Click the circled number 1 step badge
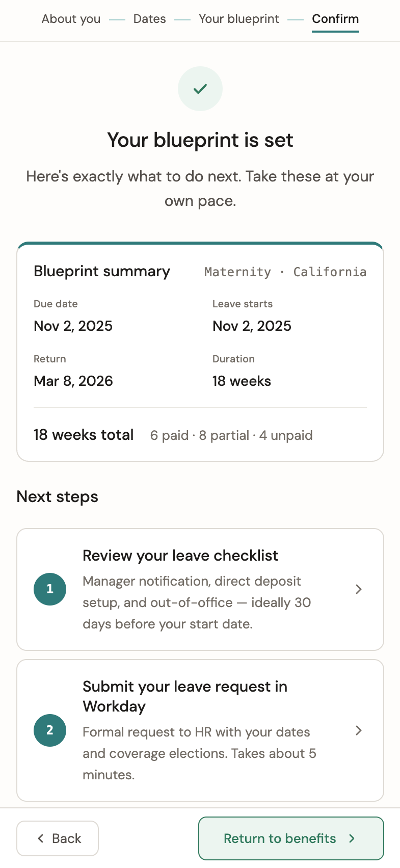This screenshot has width=400, height=868. 49,589
